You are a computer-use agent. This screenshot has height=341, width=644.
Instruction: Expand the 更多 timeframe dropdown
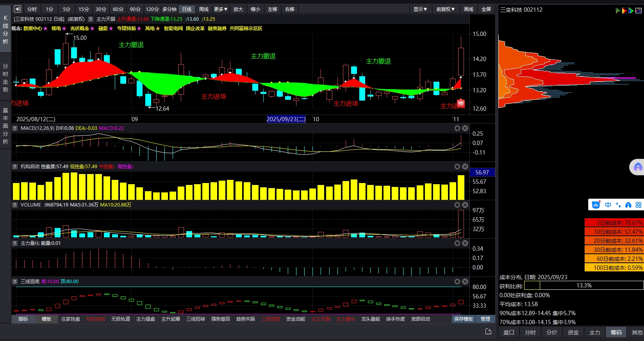[x=221, y=9]
